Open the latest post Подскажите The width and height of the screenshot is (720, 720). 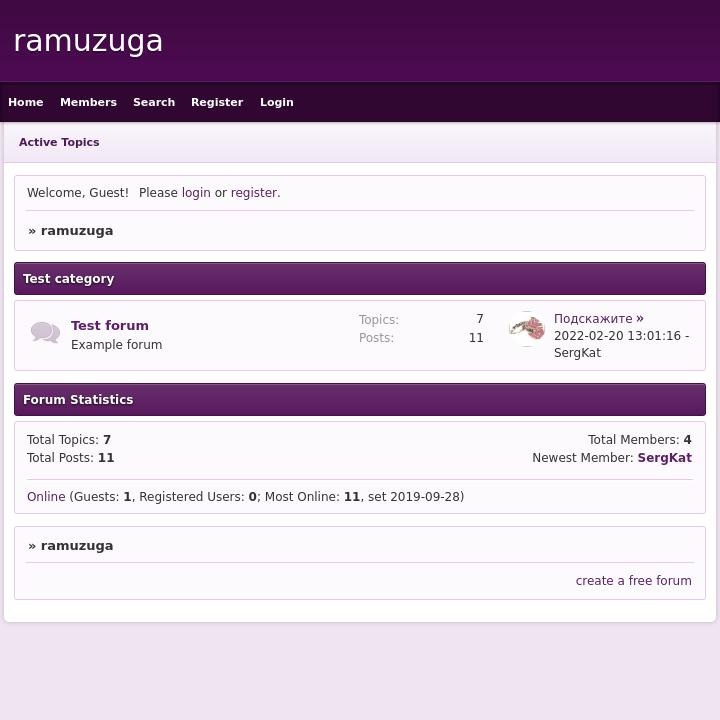tap(593, 319)
